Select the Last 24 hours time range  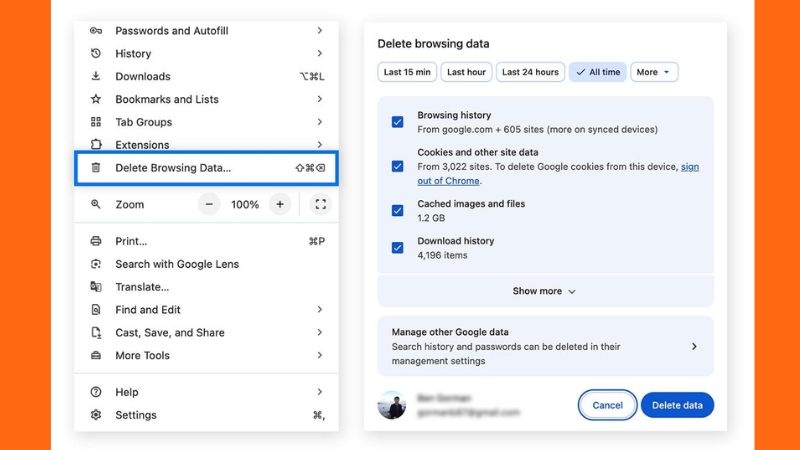click(x=530, y=72)
